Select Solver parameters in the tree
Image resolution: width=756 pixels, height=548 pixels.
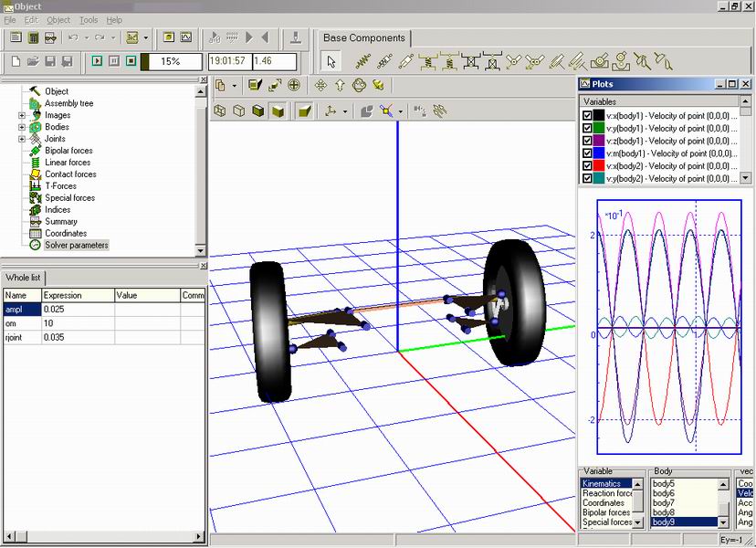pyautogui.click(x=77, y=245)
